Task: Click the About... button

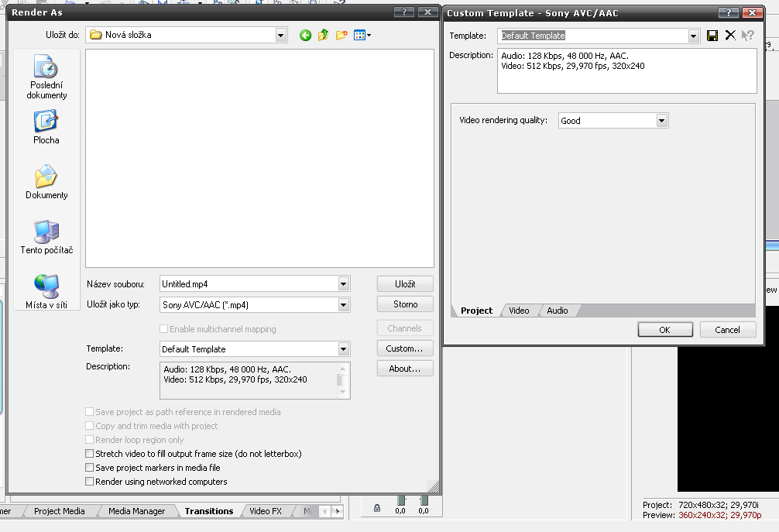Action: pos(405,369)
